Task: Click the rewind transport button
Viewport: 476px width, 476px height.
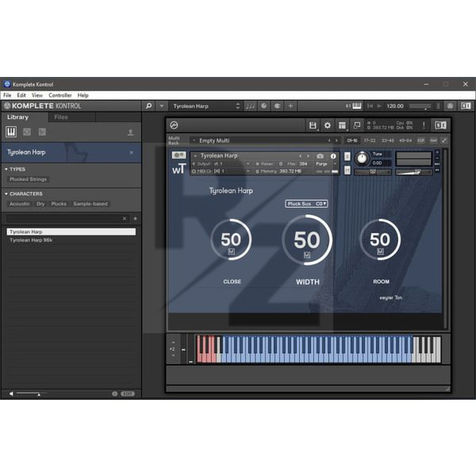Action: (x=370, y=106)
